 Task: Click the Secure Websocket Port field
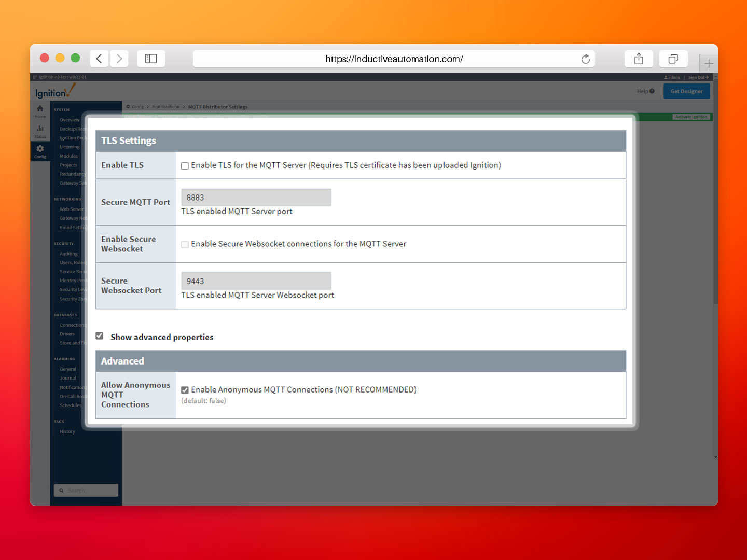point(256,281)
